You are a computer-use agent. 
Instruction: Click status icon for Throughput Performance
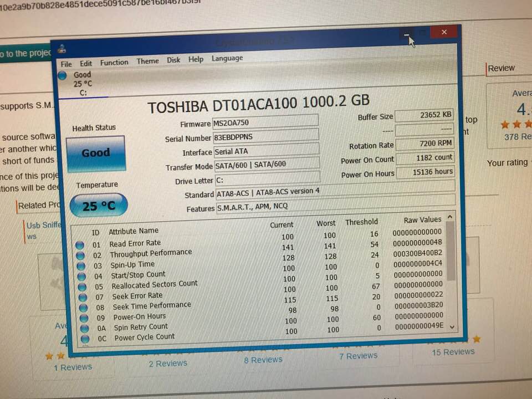pos(80,255)
